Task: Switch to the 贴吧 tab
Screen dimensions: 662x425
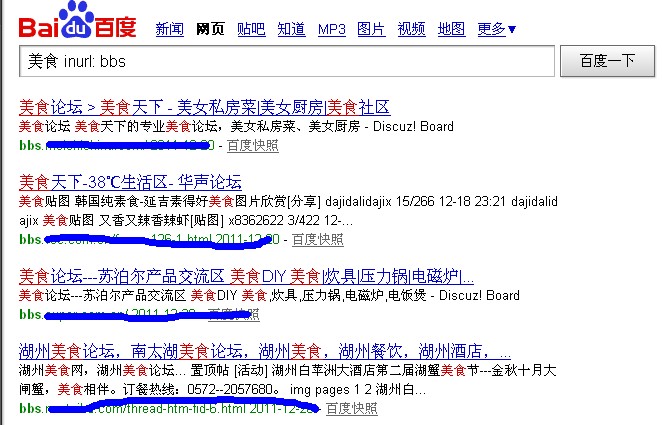Action: 251,29
